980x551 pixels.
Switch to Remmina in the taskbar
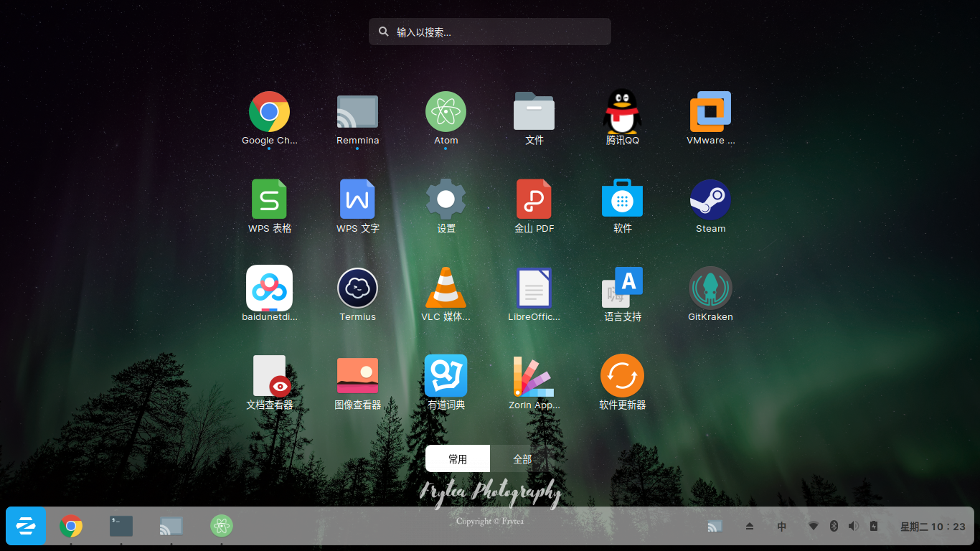pos(171,526)
